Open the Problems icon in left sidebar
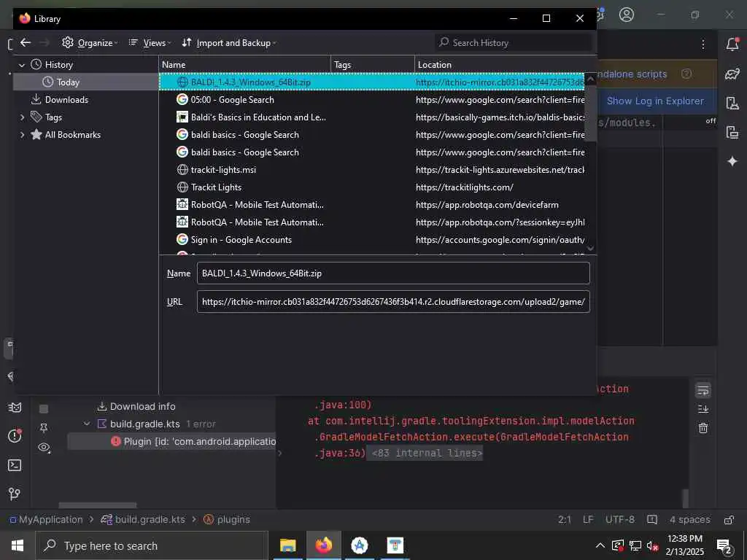The image size is (747, 560). [x=15, y=435]
